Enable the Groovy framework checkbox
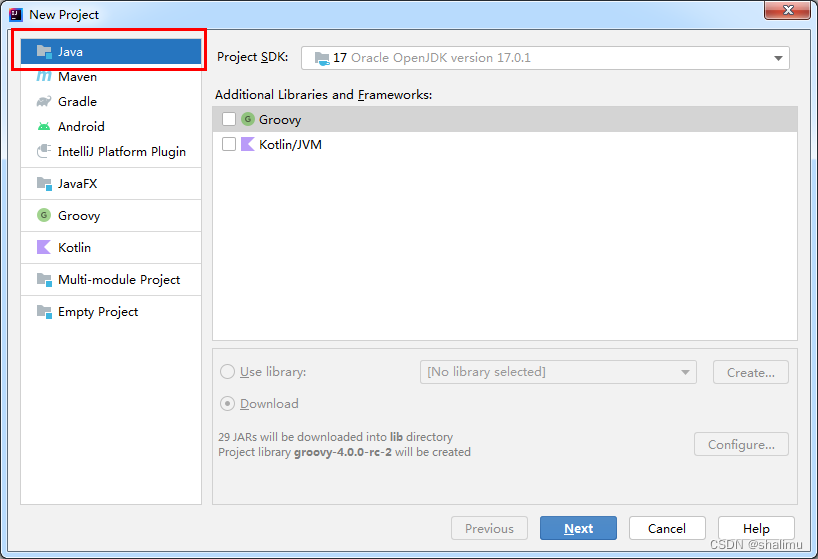This screenshot has width=818, height=559. point(229,119)
